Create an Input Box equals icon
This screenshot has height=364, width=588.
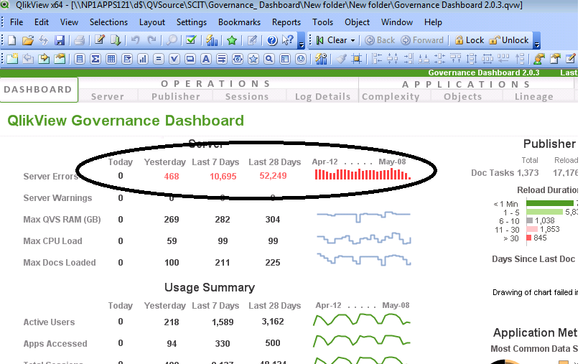[x=159, y=59]
